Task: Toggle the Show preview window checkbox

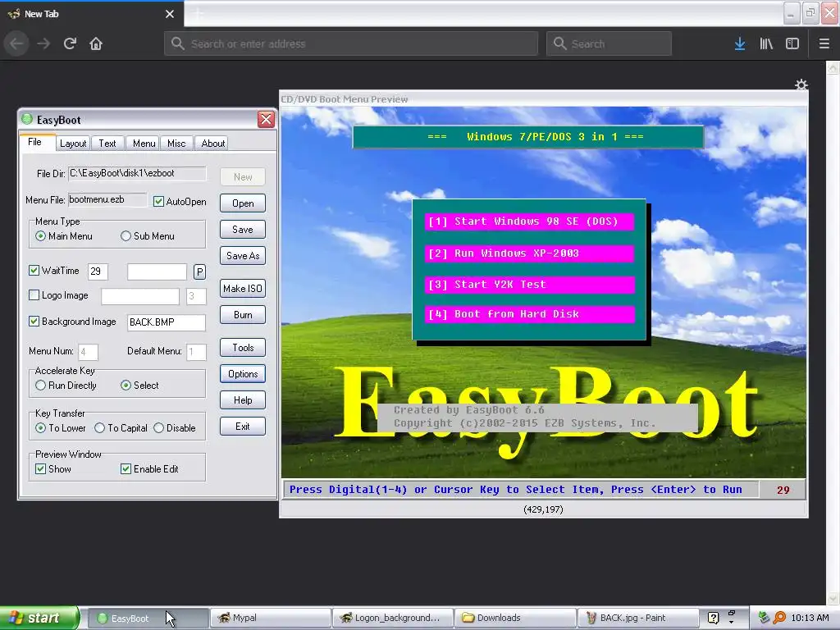Action: click(x=41, y=468)
